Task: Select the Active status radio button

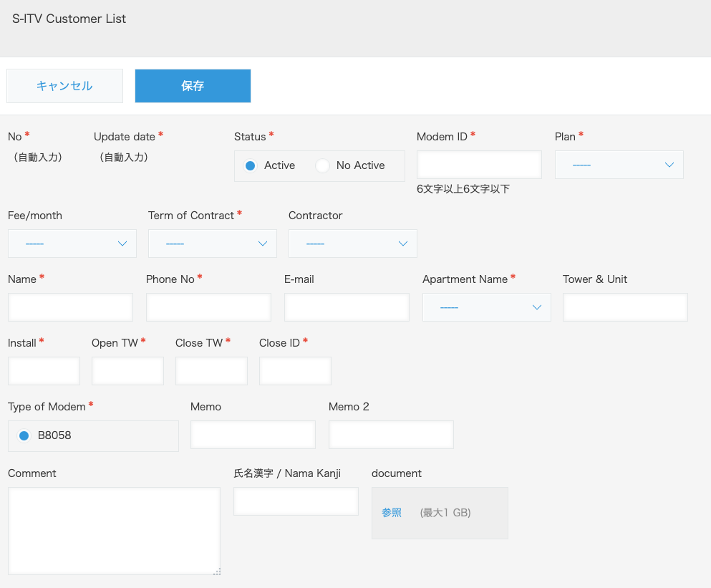Action: 251,165
